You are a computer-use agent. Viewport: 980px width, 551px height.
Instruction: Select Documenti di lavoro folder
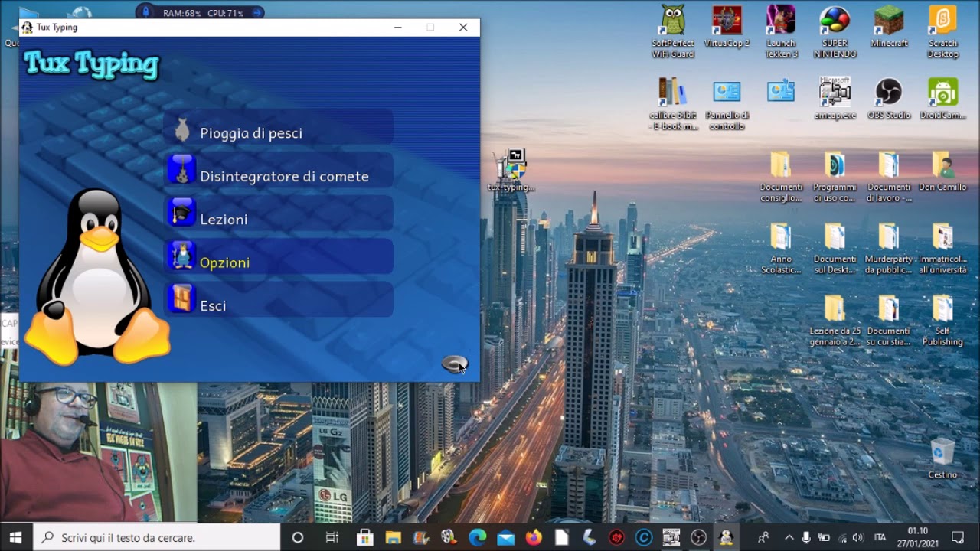tap(889, 176)
